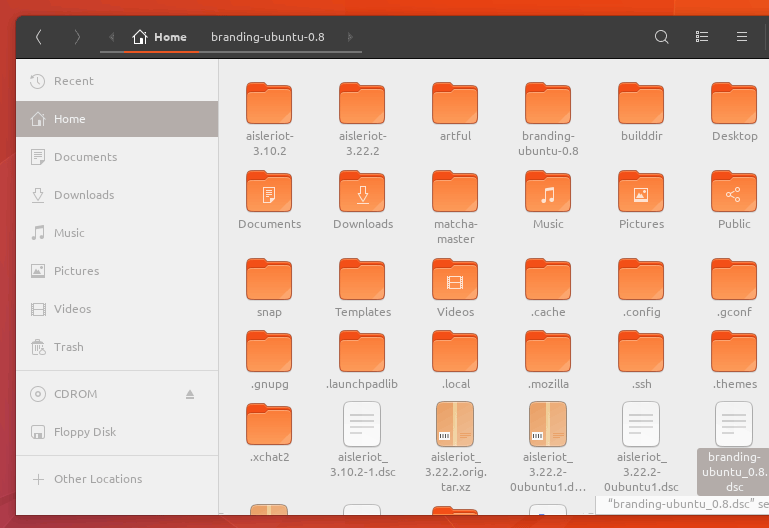The width and height of the screenshot is (769, 528).
Task: Open Recent in the sidebar
Action: tap(117, 81)
